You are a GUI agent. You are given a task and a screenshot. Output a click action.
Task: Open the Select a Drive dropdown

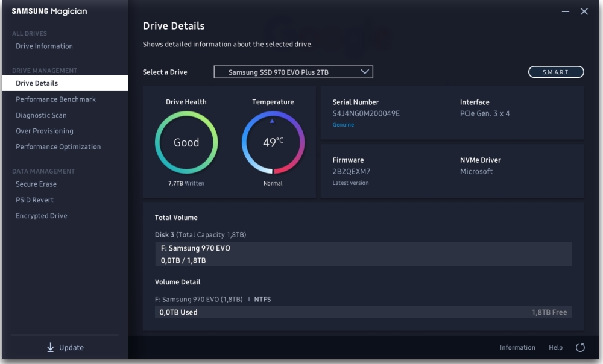(x=293, y=72)
